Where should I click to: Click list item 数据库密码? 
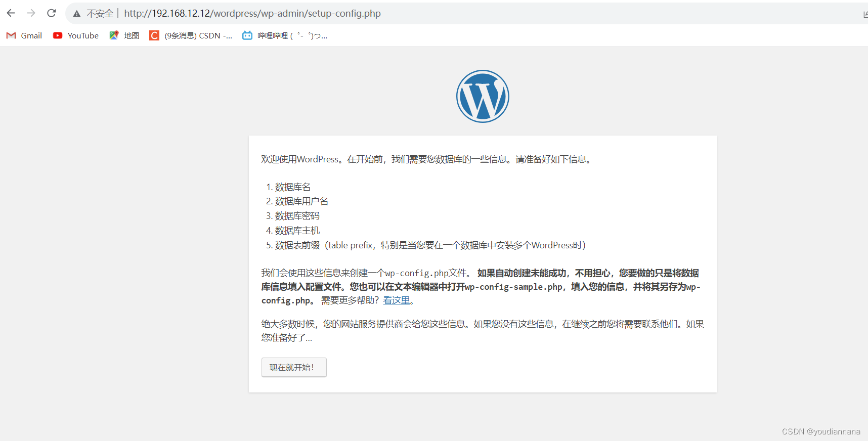coord(297,216)
